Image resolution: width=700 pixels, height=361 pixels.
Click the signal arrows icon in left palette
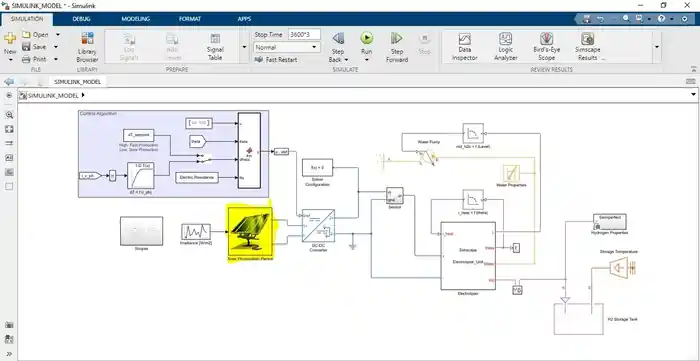9,144
